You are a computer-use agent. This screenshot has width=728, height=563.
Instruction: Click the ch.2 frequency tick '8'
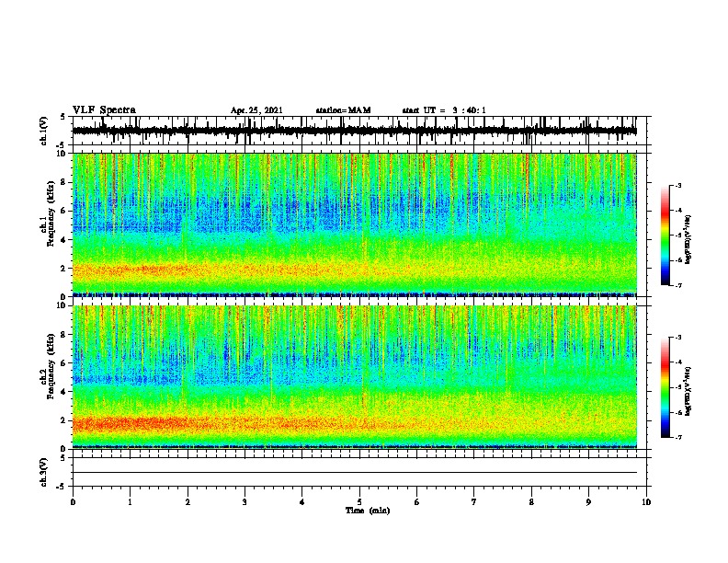64,335
